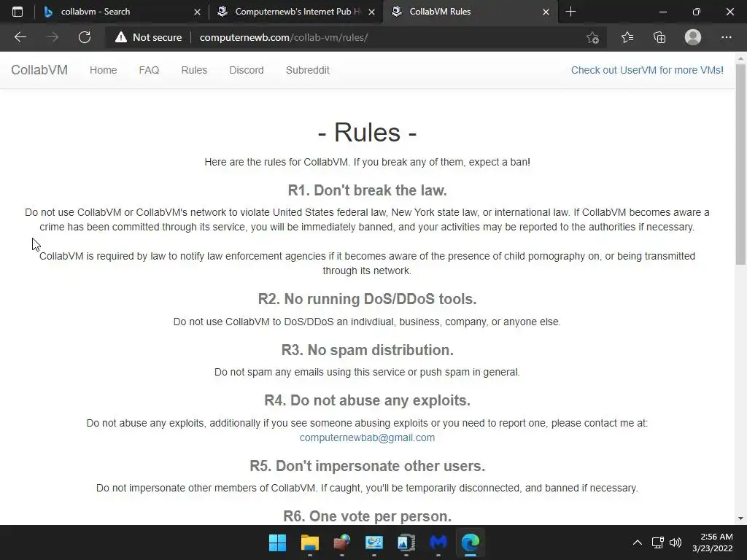The image size is (747, 560).
Task: Open the Malwarebytes taskbar icon
Action: (438, 542)
